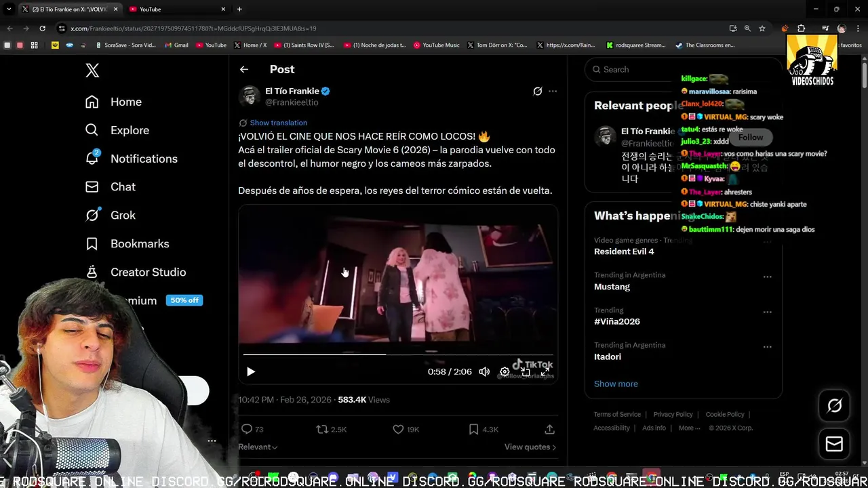The image size is (868, 488).
Task: Follow El Tío Frankie in Relevant people
Action: [751, 137]
